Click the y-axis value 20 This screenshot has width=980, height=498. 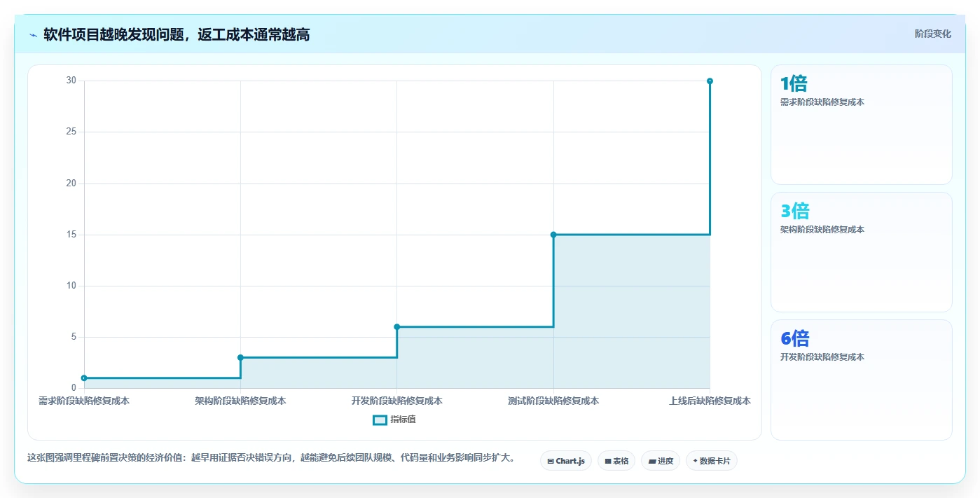point(71,184)
